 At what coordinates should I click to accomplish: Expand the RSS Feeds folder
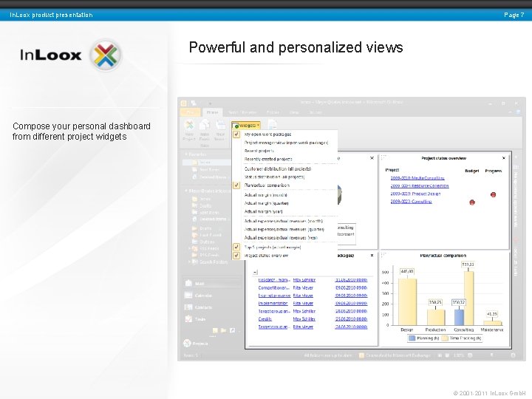189,248
